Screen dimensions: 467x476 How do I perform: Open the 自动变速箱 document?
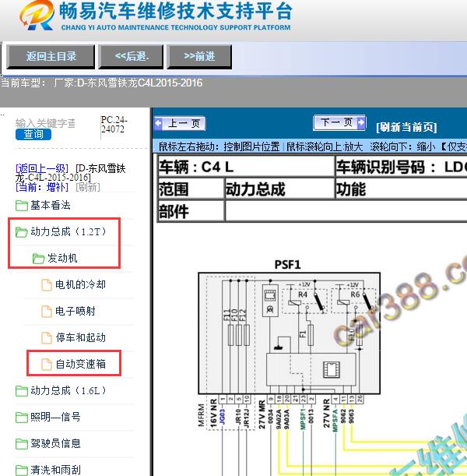pos(80,364)
